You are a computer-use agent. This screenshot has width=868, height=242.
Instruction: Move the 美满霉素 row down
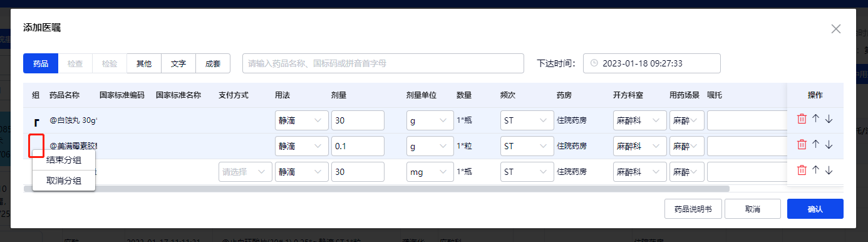[x=829, y=145]
